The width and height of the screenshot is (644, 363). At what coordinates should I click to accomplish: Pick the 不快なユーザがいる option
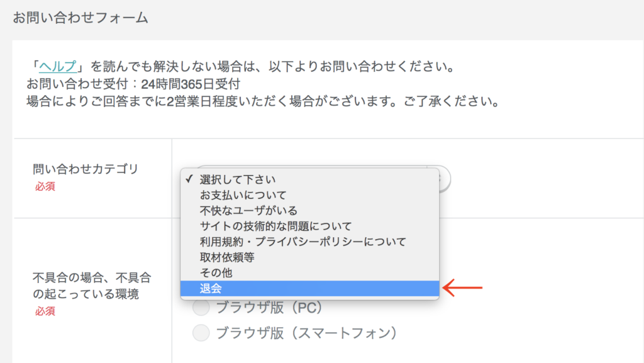[248, 210]
